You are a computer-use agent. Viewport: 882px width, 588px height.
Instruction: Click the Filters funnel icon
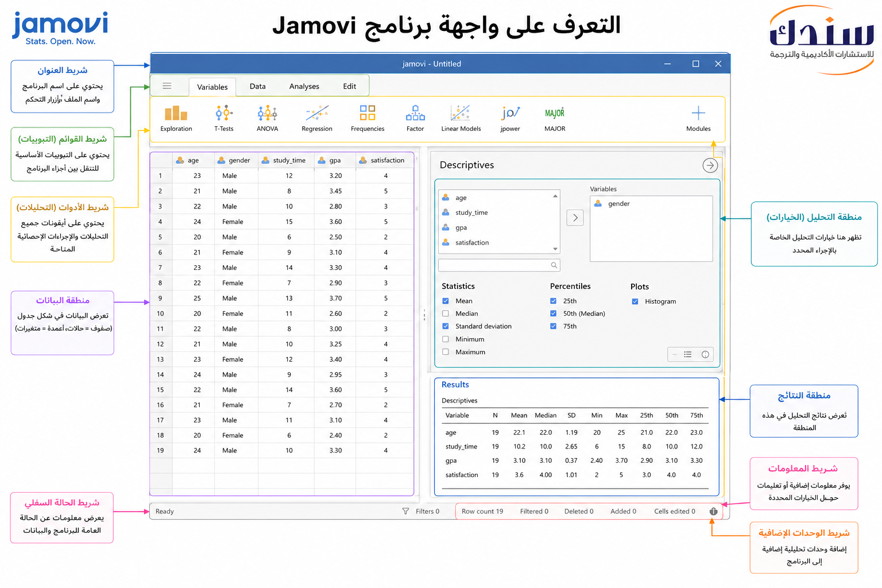(405, 511)
